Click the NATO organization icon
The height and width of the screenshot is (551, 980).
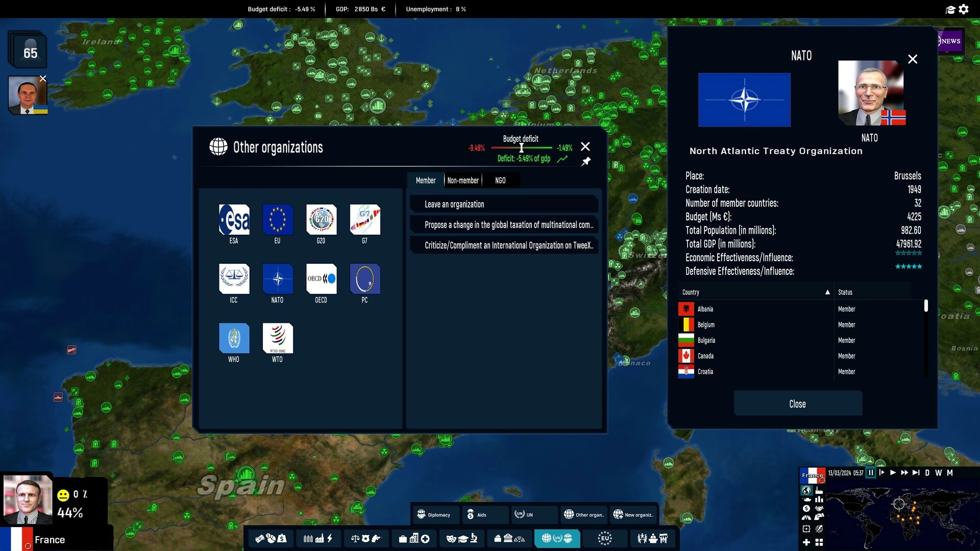pos(277,279)
